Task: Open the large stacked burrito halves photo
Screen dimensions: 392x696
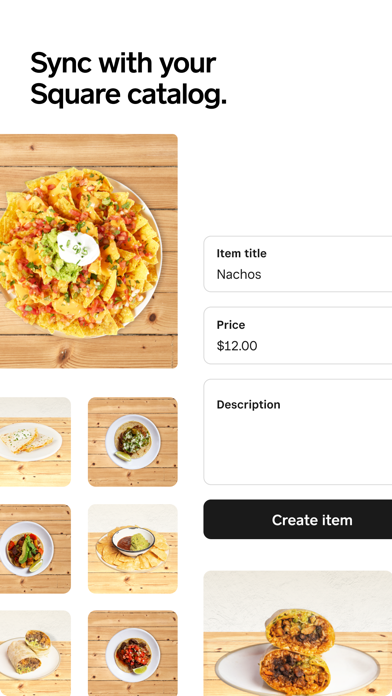Action: pyautogui.click(x=298, y=633)
